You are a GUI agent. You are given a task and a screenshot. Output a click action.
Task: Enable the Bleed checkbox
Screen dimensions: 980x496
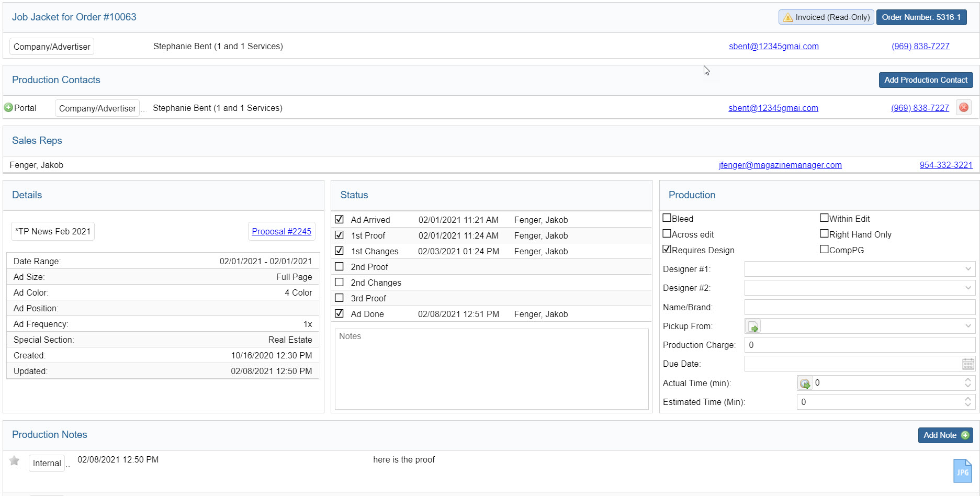point(667,218)
